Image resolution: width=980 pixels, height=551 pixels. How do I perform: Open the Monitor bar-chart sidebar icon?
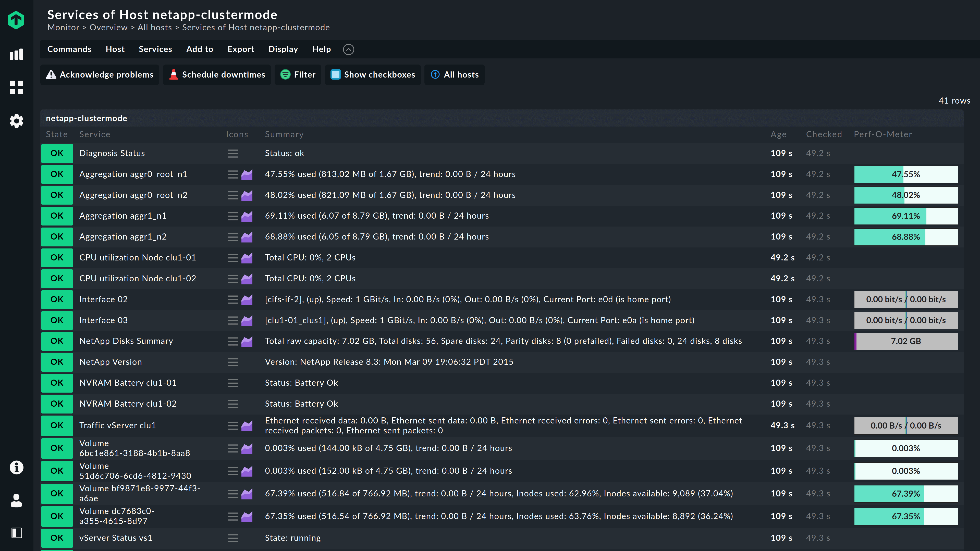coord(16,54)
